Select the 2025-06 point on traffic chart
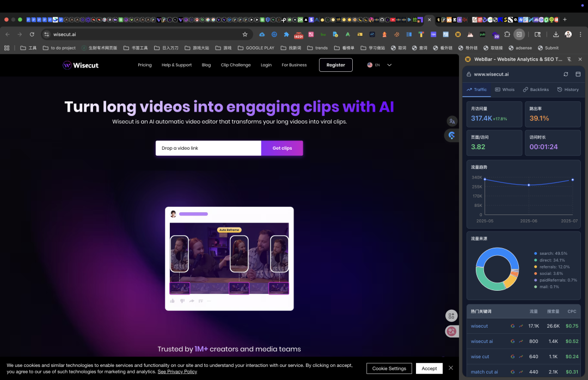The width and height of the screenshot is (588, 380). pyautogui.click(x=529, y=185)
